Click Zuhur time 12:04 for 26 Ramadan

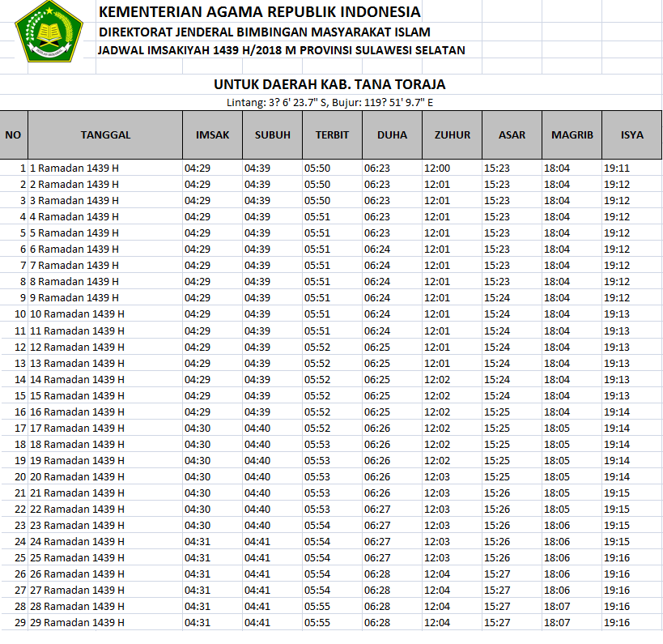pyautogui.click(x=452, y=574)
